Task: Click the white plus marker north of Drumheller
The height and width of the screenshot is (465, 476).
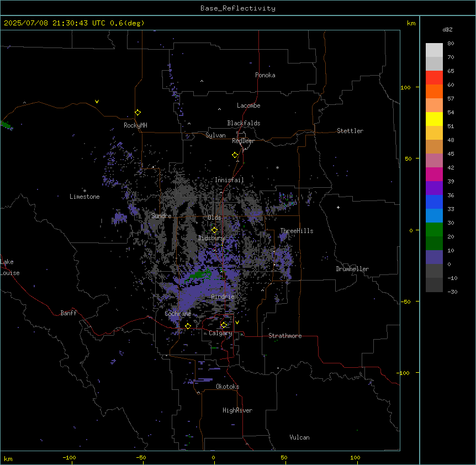Action: (x=338, y=207)
